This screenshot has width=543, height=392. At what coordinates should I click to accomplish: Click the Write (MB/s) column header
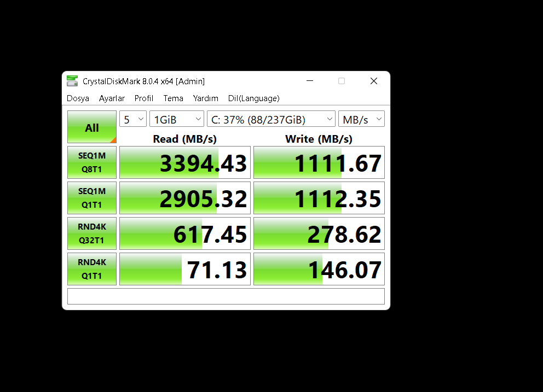pos(319,139)
